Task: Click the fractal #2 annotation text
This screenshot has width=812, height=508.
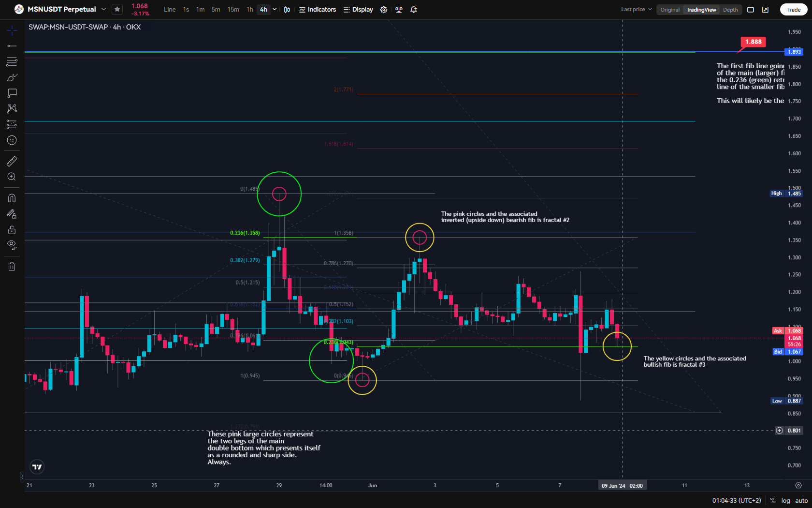Action: pos(505,217)
